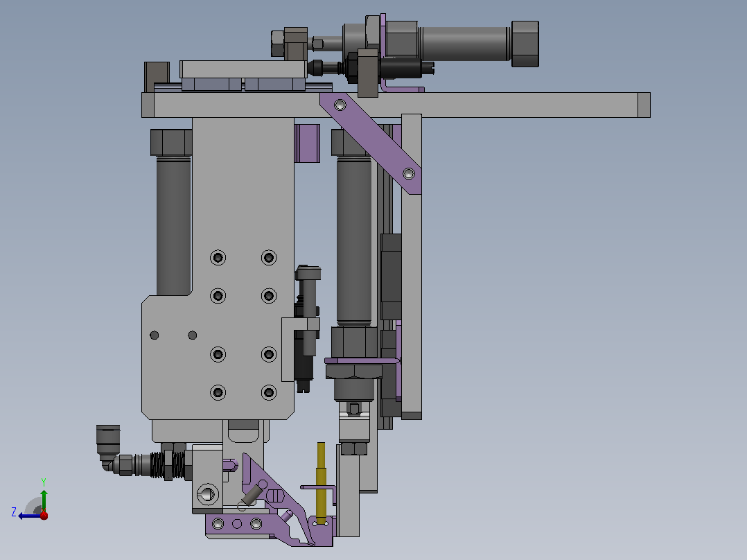Select the left vertical dark cylinder body
This screenshot has height=560, width=747.
(x=173, y=227)
